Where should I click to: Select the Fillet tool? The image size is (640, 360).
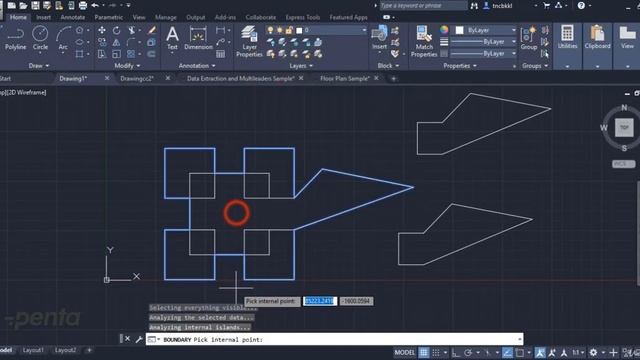(x=131, y=42)
